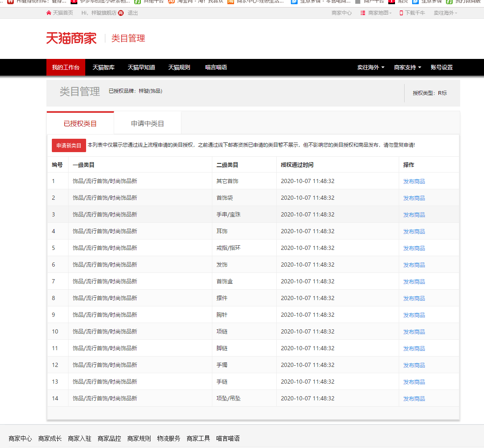Viewport: 484px width, 448px height.
Task: Expand the 商家支持 dropdown menu
Action: pyautogui.click(x=408, y=67)
